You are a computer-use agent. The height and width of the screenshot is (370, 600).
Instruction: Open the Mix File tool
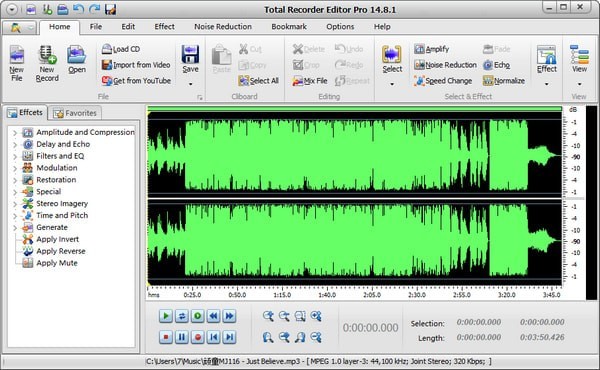310,81
